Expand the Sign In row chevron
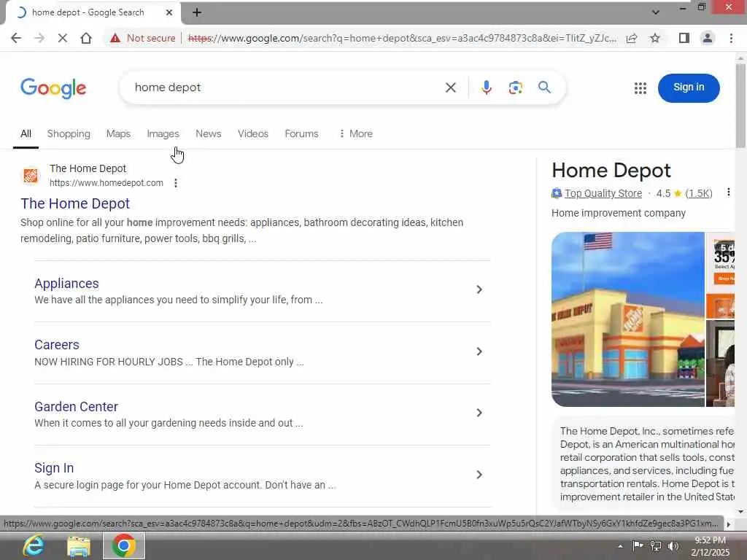This screenshot has width=747, height=560. click(x=479, y=475)
